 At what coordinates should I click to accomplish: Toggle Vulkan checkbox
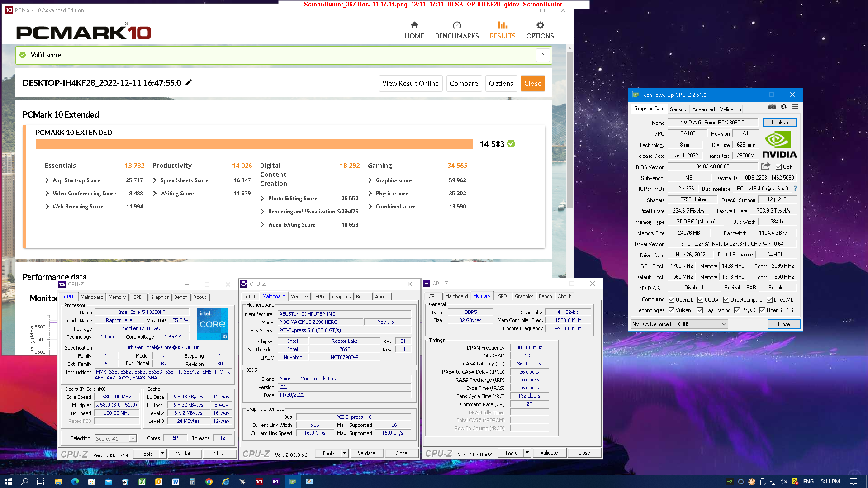(x=672, y=310)
